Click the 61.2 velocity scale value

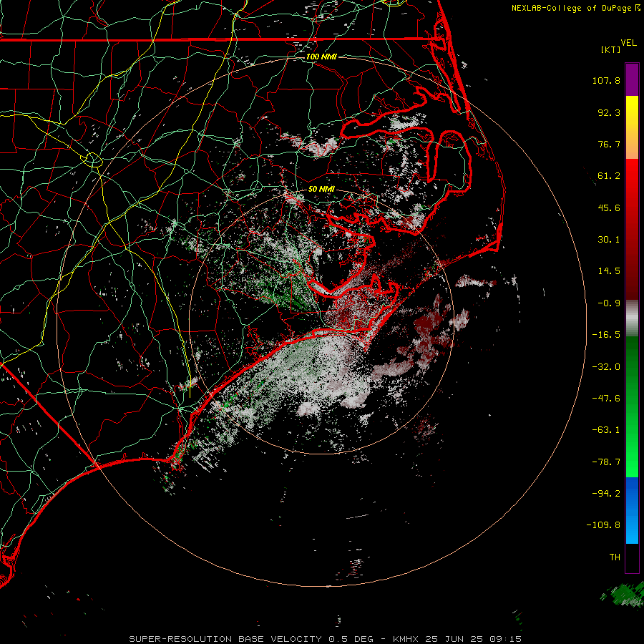click(609, 176)
